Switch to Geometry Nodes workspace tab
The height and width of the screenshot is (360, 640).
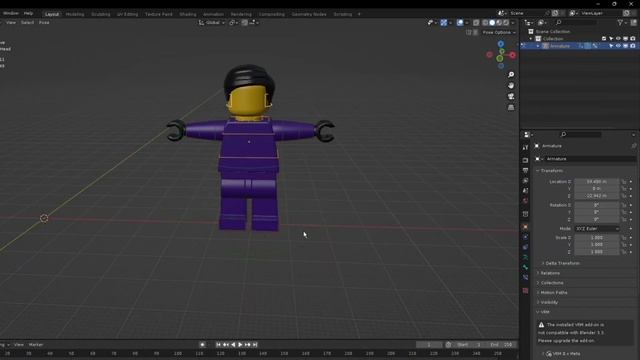(x=309, y=14)
